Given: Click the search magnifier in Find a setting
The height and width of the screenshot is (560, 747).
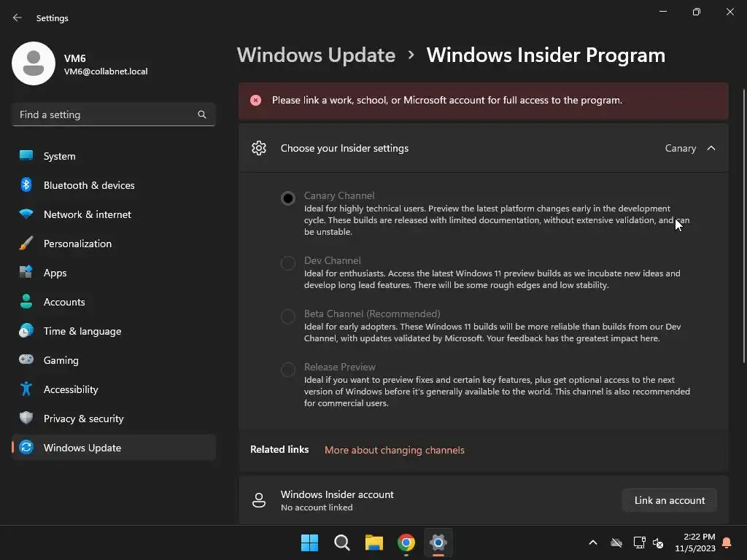Looking at the screenshot, I should pos(202,114).
